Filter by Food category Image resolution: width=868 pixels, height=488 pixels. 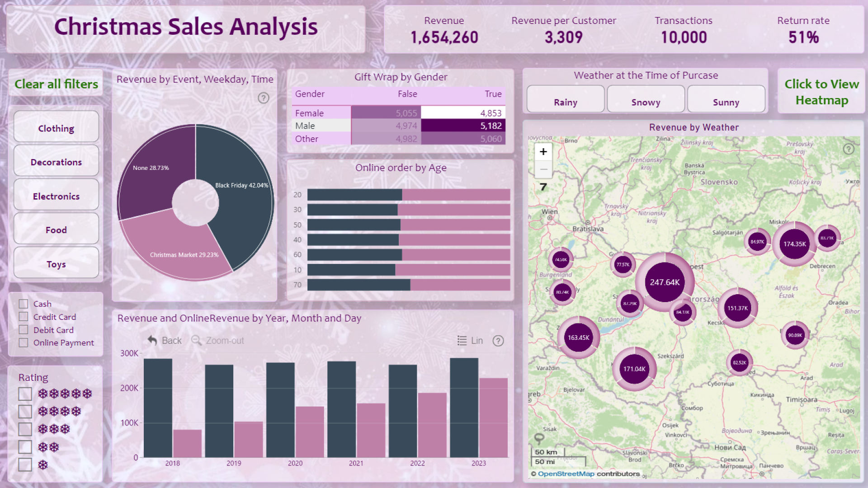[x=56, y=230]
